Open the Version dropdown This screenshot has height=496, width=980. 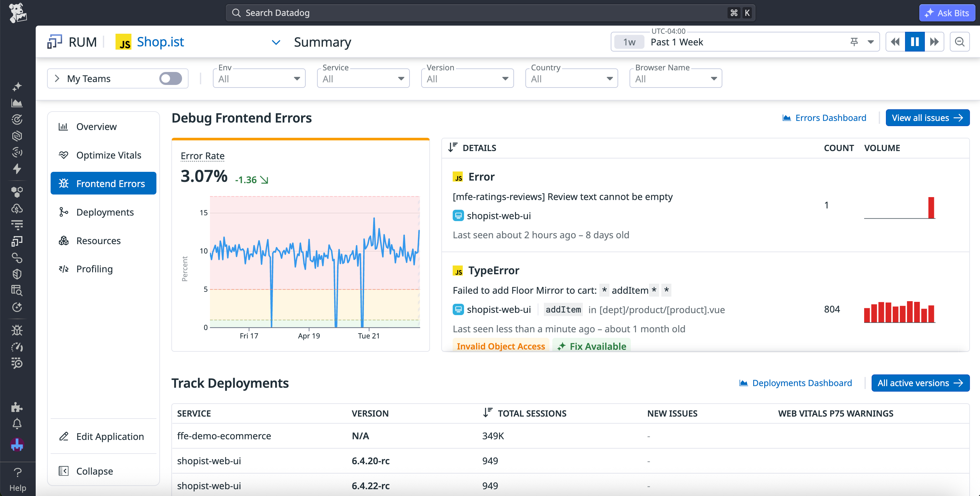click(468, 79)
